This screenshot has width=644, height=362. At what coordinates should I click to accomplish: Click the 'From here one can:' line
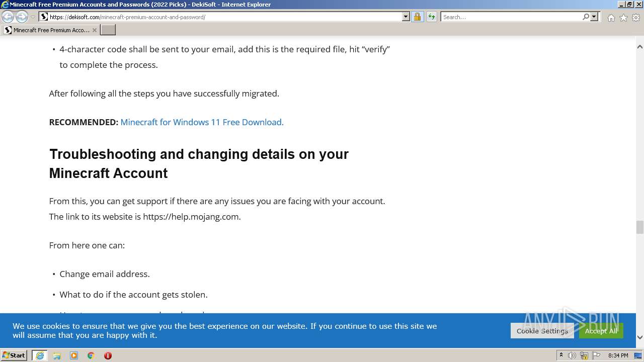click(87, 245)
